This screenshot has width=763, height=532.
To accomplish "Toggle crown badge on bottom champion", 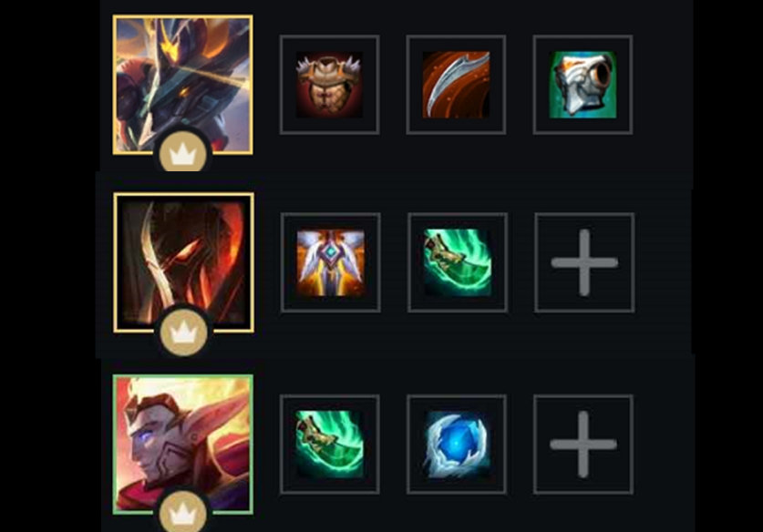I will click(x=183, y=512).
